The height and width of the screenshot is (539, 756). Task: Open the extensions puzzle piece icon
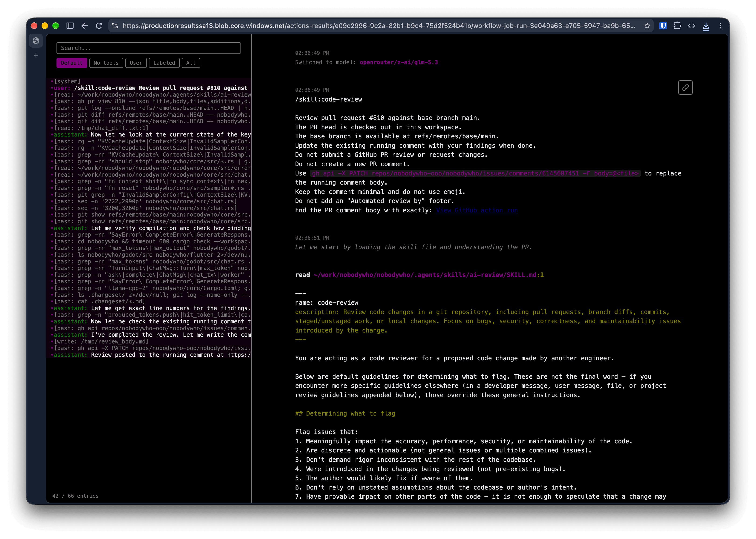pyautogui.click(x=677, y=26)
